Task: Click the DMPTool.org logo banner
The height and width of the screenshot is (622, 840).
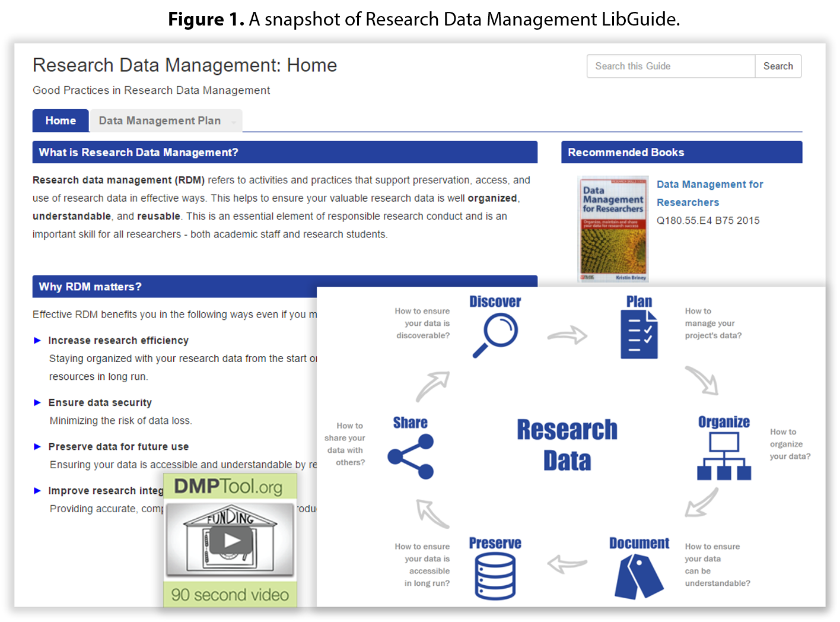Action: point(230,487)
